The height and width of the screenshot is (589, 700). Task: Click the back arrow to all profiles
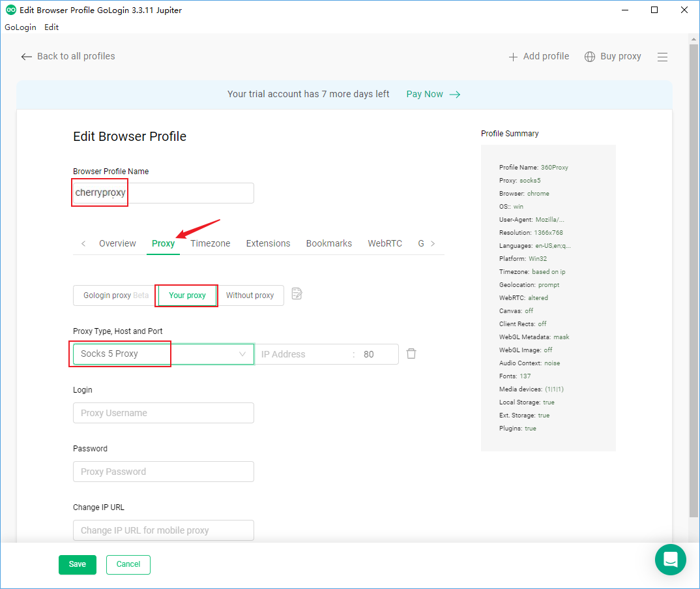point(26,57)
